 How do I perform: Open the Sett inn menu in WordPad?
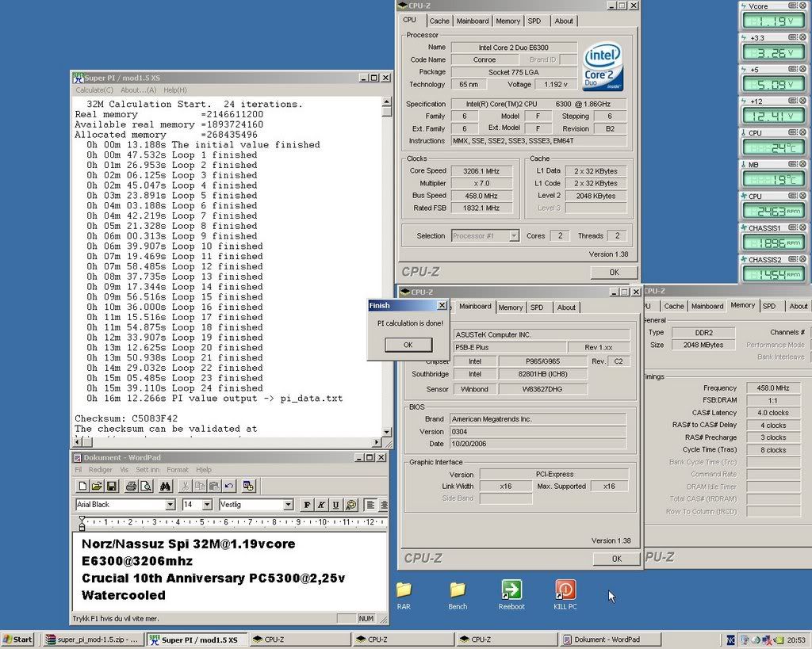click(x=147, y=470)
